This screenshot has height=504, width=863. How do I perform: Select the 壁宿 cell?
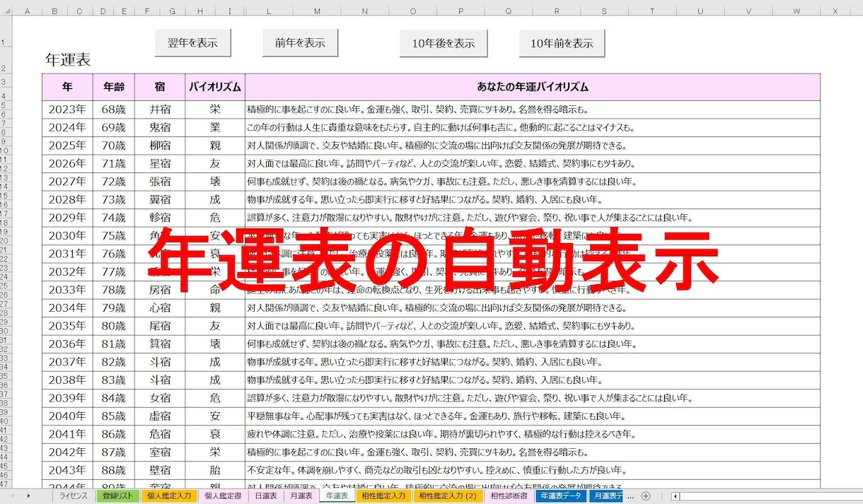(x=160, y=470)
